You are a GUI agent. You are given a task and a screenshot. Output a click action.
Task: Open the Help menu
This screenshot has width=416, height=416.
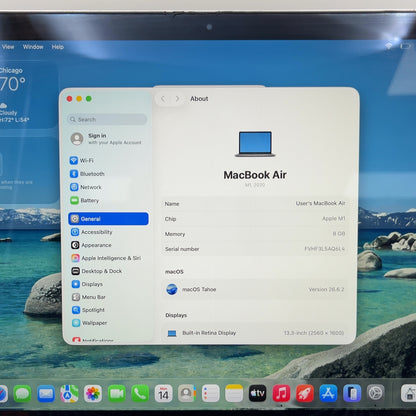point(58,47)
